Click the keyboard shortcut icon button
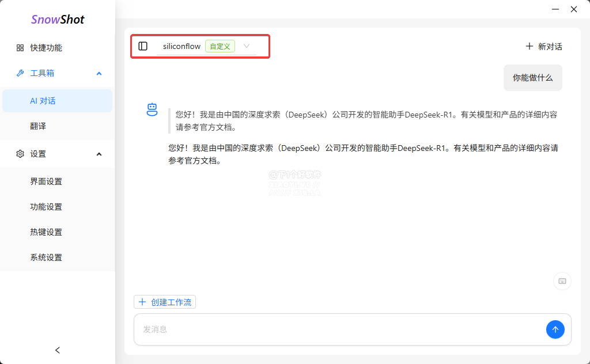The height and width of the screenshot is (364, 590). [562, 281]
